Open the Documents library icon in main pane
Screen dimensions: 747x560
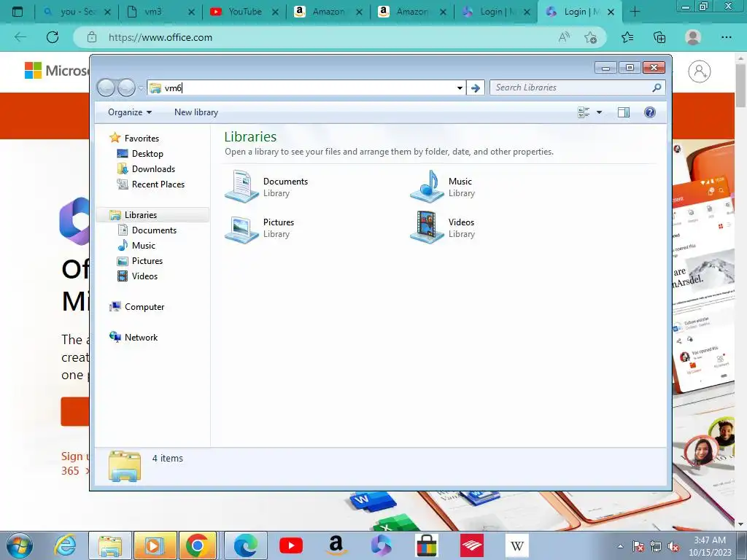click(242, 186)
